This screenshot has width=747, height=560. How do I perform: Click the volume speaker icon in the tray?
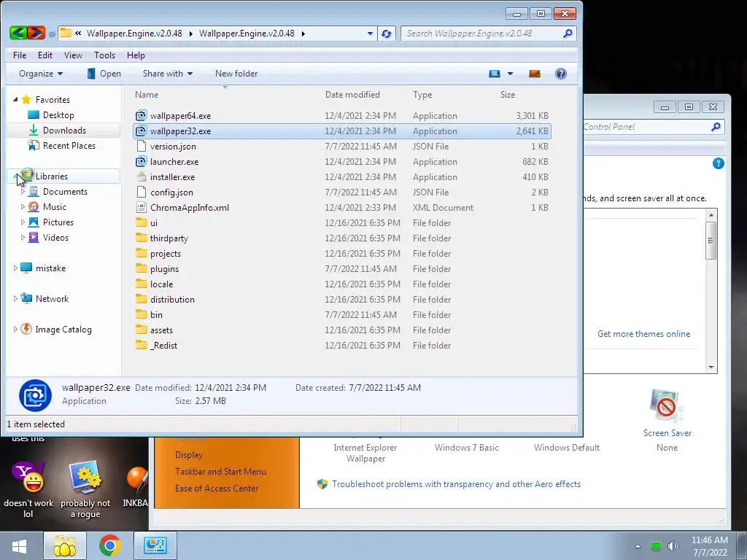pos(673,546)
